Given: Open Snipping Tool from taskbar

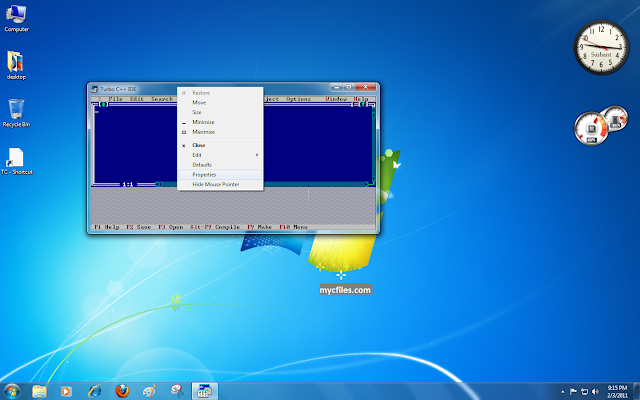Looking at the screenshot, I should click(177, 391).
